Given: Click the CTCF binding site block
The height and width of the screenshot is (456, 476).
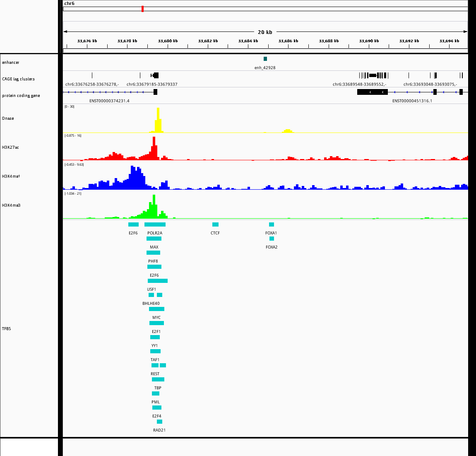Looking at the screenshot, I should [x=215, y=224].
